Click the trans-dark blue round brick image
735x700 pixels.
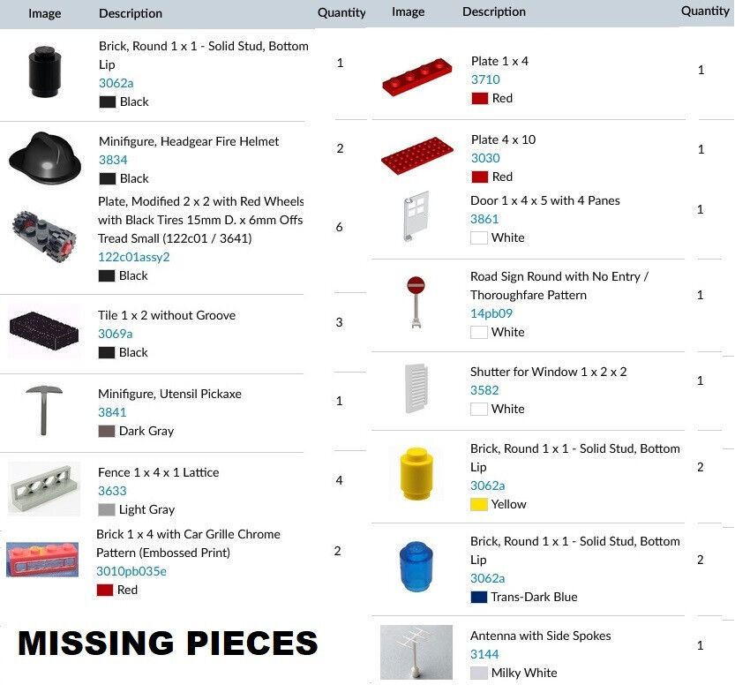tap(416, 567)
